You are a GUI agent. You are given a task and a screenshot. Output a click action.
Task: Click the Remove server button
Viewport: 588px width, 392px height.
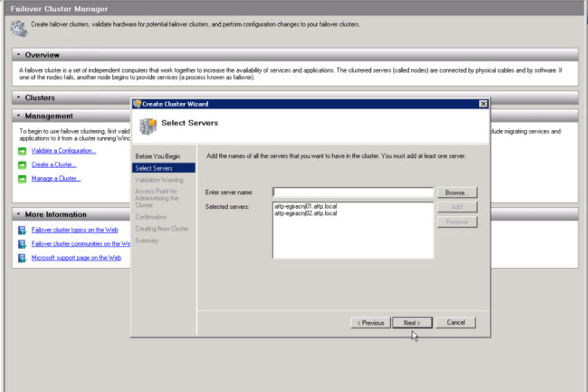[457, 222]
